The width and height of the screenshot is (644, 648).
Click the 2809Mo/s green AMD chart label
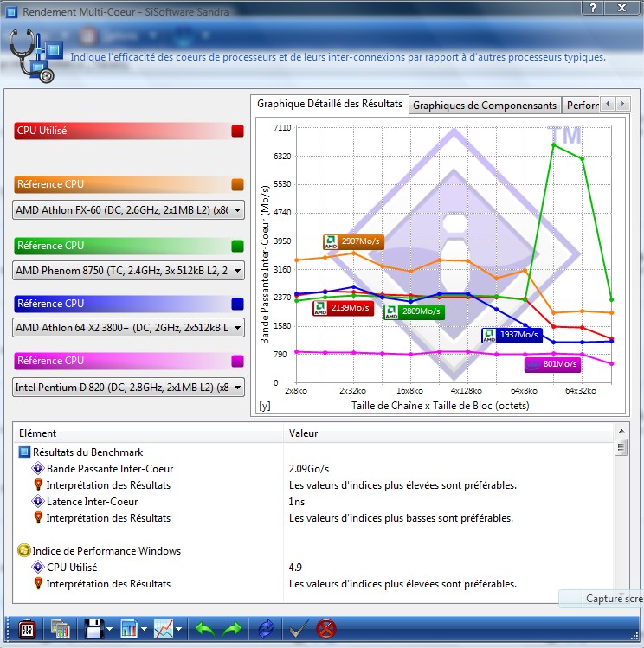click(x=414, y=311)
